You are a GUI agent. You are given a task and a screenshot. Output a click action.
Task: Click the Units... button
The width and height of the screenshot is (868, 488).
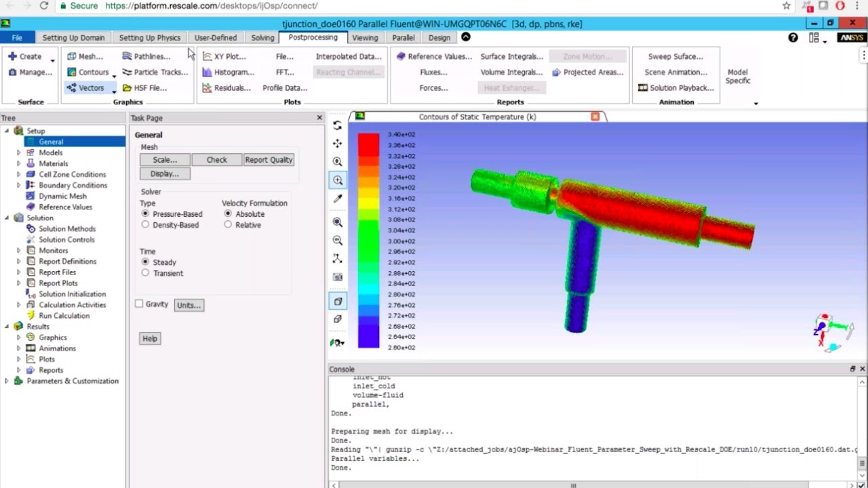pos(189,305)
